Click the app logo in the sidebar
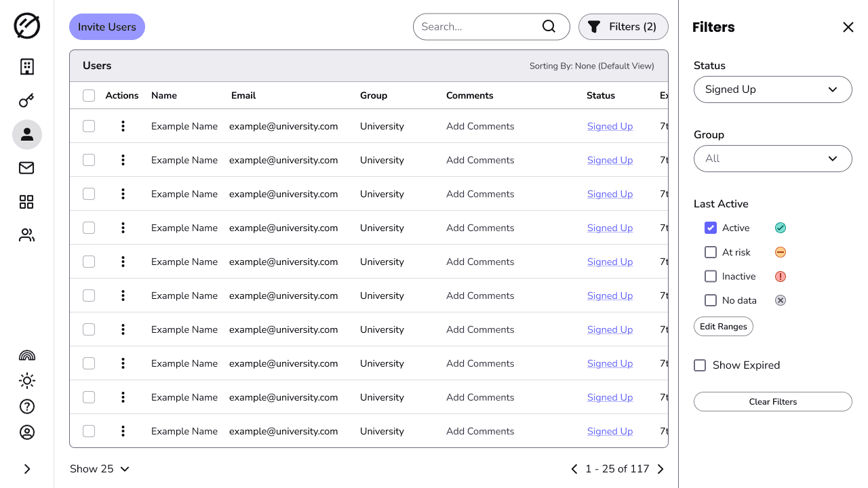This screenshot has width=868, height=488. click(x=27, y=26)
